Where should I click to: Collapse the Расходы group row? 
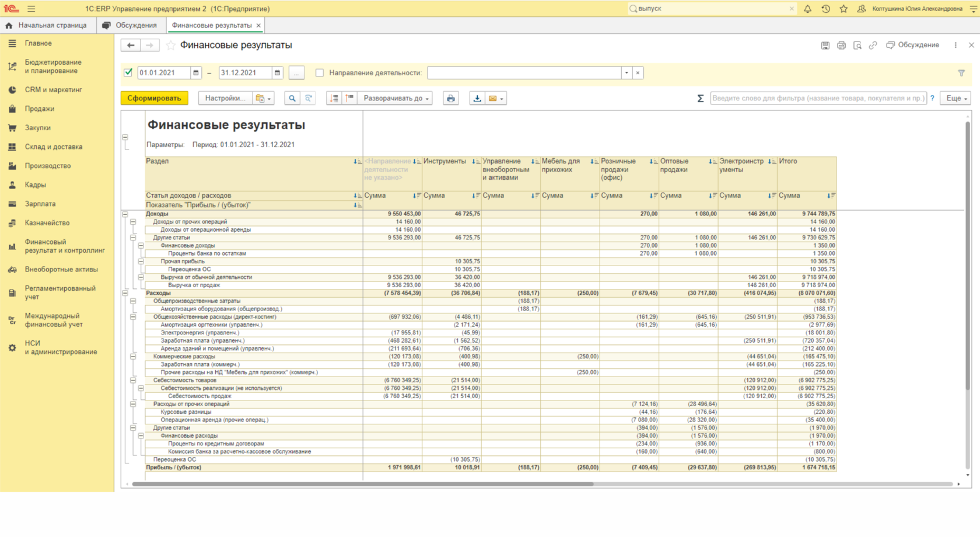coord(125,293)
